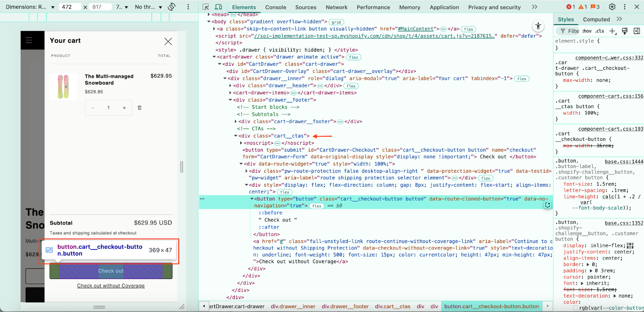
Task: Switch to the Console tab
Action: point(276,7)
